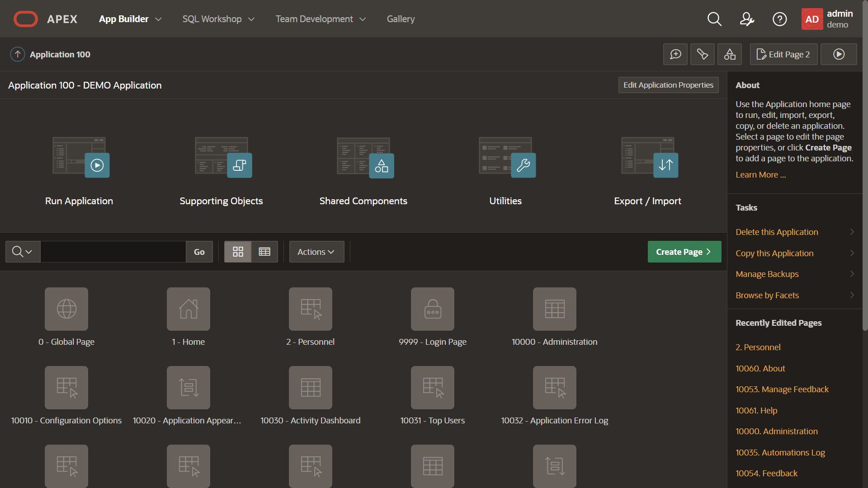Expand Manage Backups chevron
Screen dimensions: 868x488
coord(852,274)
